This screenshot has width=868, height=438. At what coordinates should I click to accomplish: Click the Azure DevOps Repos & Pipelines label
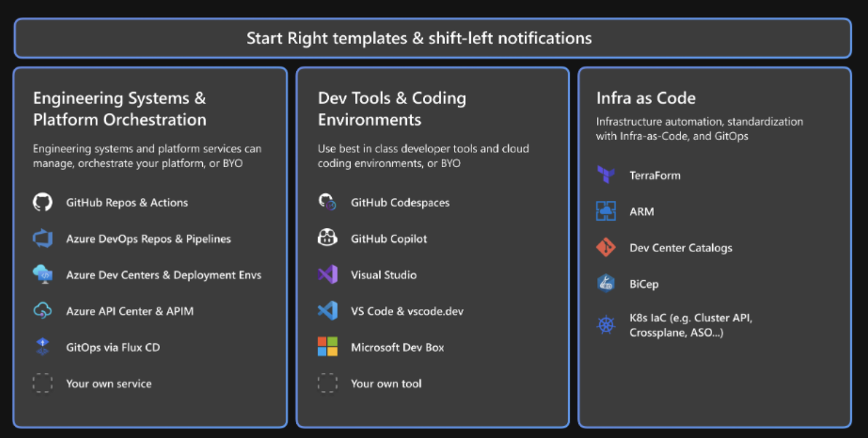pyautogui.click(x=148, y=239)
